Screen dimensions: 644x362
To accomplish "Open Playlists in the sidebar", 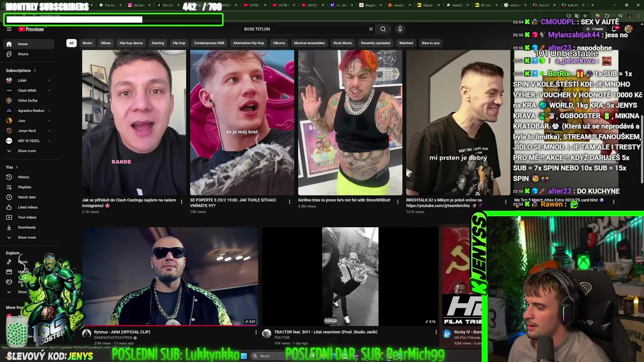I will (29, 187).
